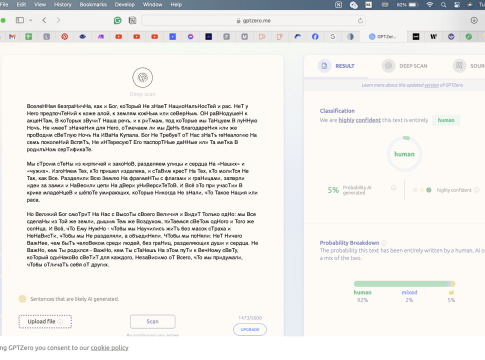
Task: Click the 92% human percentage
Action: 362,300
